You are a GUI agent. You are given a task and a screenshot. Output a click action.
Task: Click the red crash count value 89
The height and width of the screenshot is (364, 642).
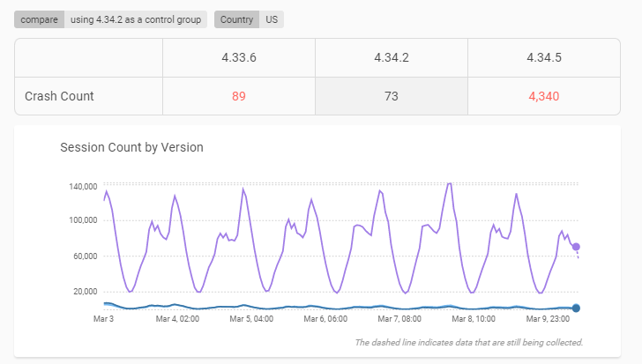tap(239, 96)
